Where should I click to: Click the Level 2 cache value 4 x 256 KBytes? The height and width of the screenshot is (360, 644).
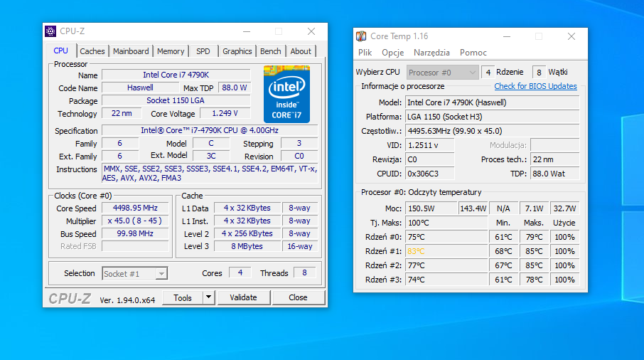tap(247, 233)
